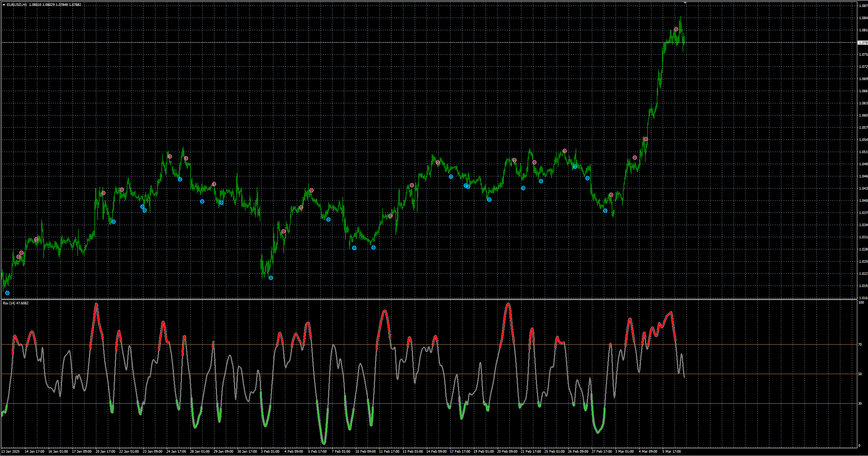
Task: Select the pink marker near the highest peak
Action: coord(676,29)
